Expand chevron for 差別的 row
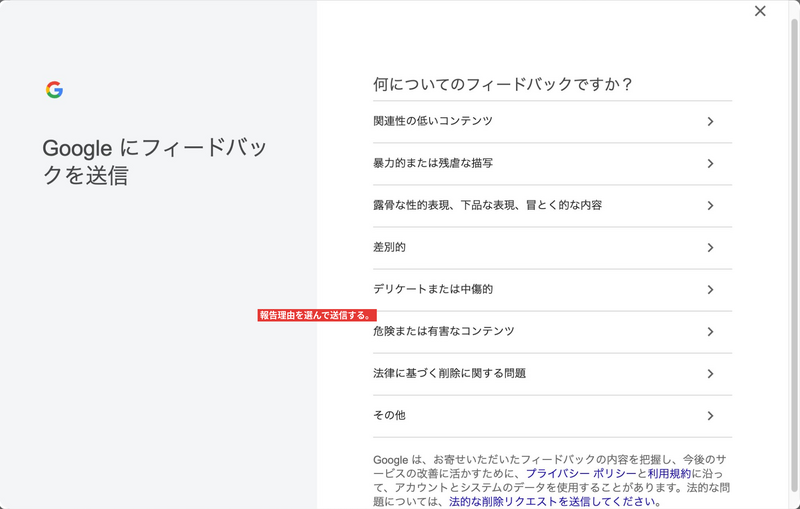 pos(710,248)
